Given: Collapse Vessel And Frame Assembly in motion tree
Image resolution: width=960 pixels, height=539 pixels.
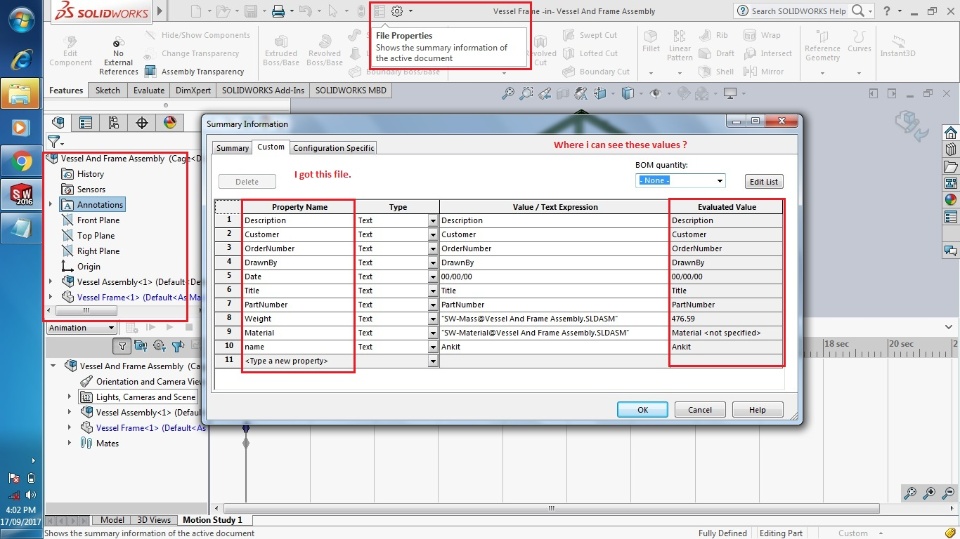Looking at the screenshot, I should click(x=53, y=366).
